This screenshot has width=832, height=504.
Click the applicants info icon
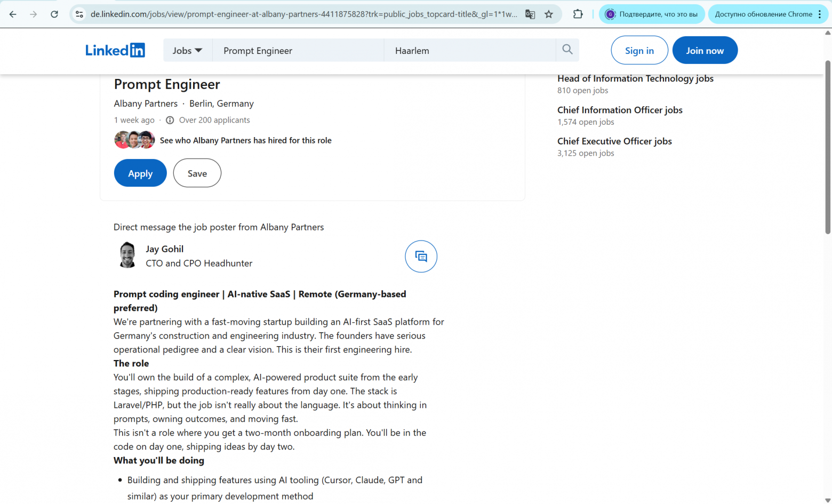170,120
